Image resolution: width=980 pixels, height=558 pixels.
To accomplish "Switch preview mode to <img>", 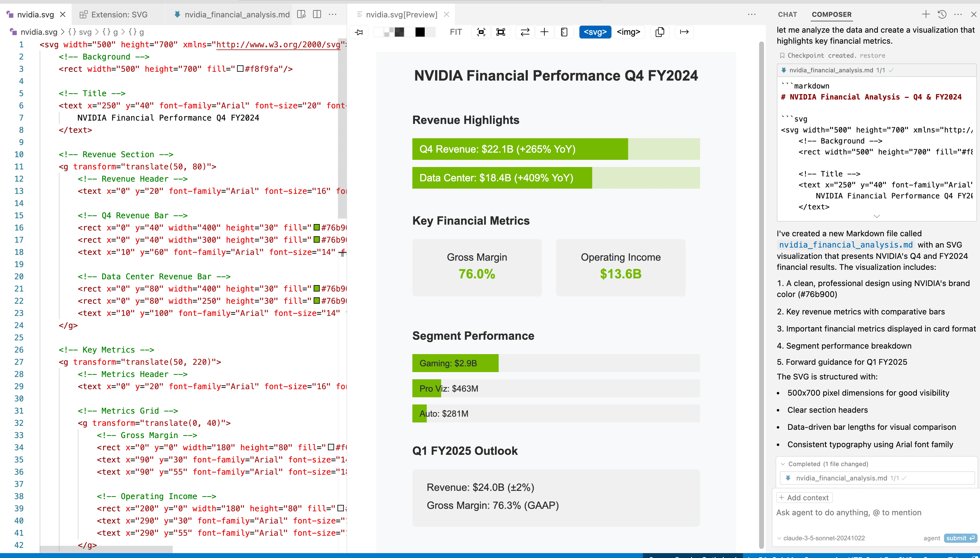I will 629,32.
